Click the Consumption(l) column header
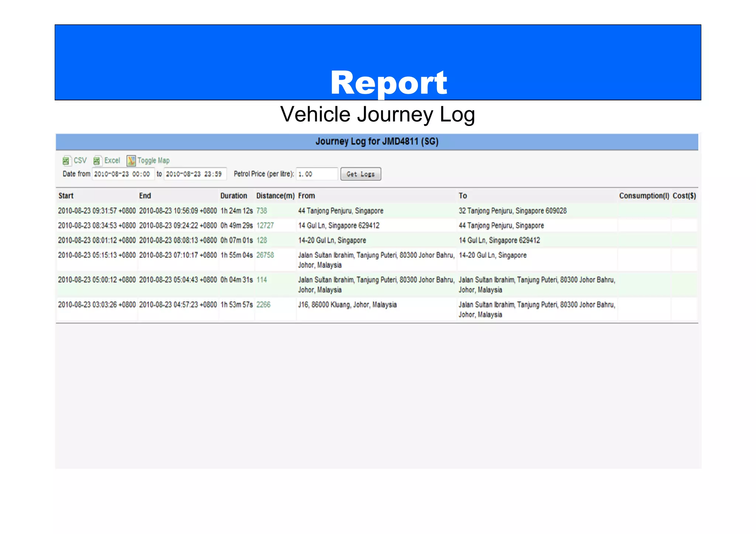 click(x=644, y=196)
